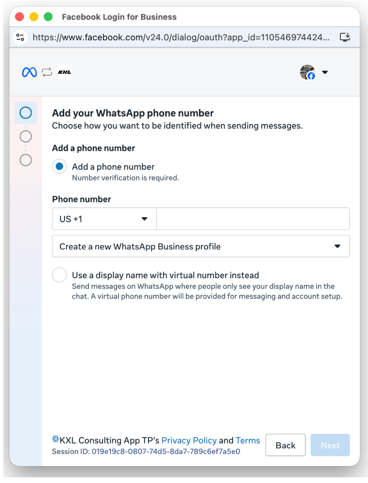Click 'Add your WhatsApp phone number' heading
The image size is (368, 483).
coord(133,113)
